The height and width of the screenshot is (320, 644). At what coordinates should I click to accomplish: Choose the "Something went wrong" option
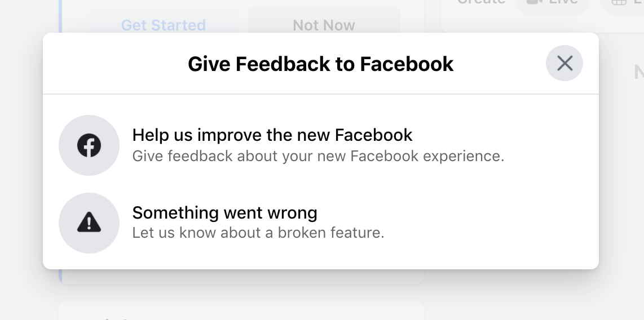click(224, 213)
